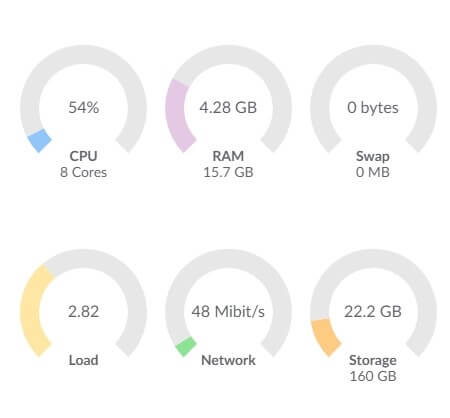Select the Load label
Viewport: 450px width, 418px height.
click(x=84, y=360)
